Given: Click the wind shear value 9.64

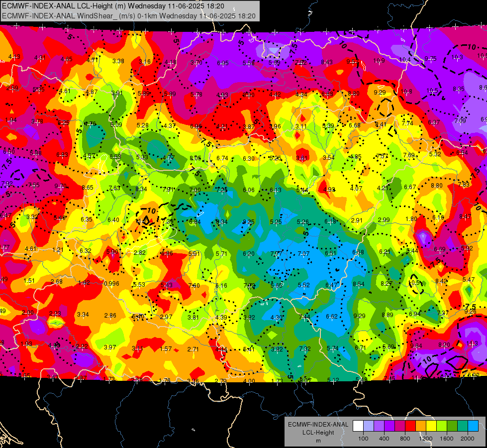Looking at the screenshot, I should pos(416,346).
